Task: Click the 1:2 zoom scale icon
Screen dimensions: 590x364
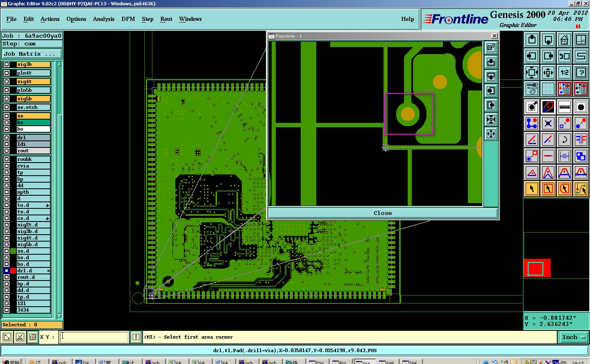Action: (565, 72)
